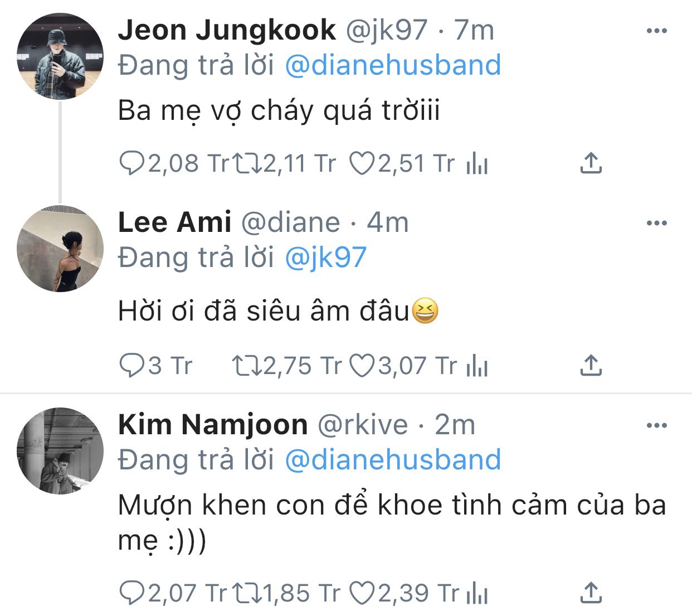
Task: View analytics on Jeon Jungkook's tweet
Action: pyautogui.click(x=477, y=164)
